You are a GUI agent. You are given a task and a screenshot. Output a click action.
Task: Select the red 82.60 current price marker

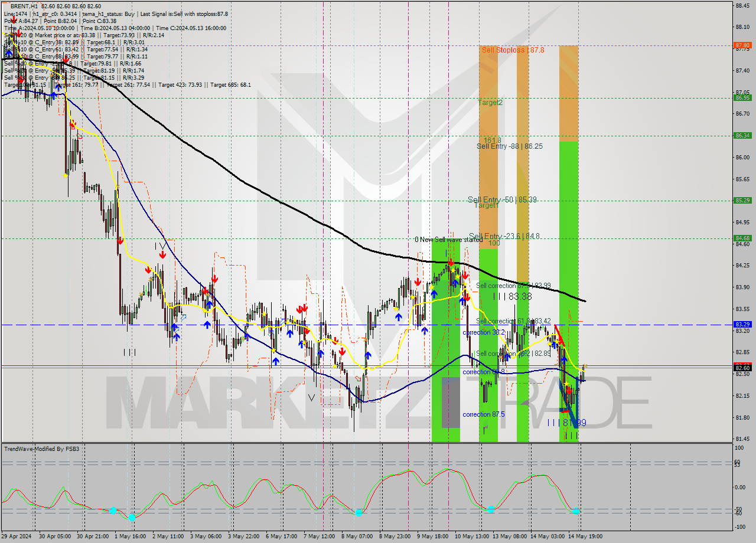pos(744,366)
